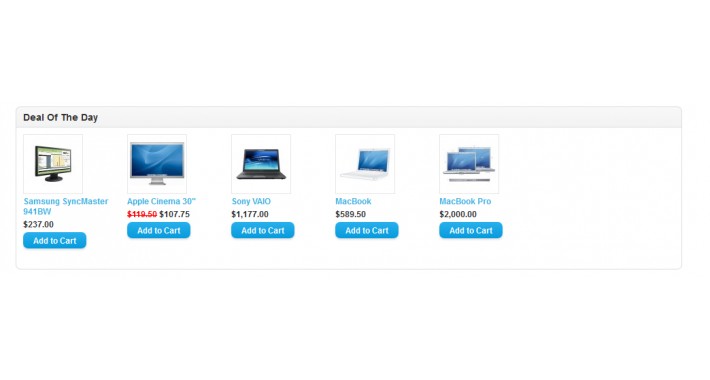This screenshot has height=380, width=710.
Task: Click the $107.75 discounted price
Action: click(x=174, y=214)
